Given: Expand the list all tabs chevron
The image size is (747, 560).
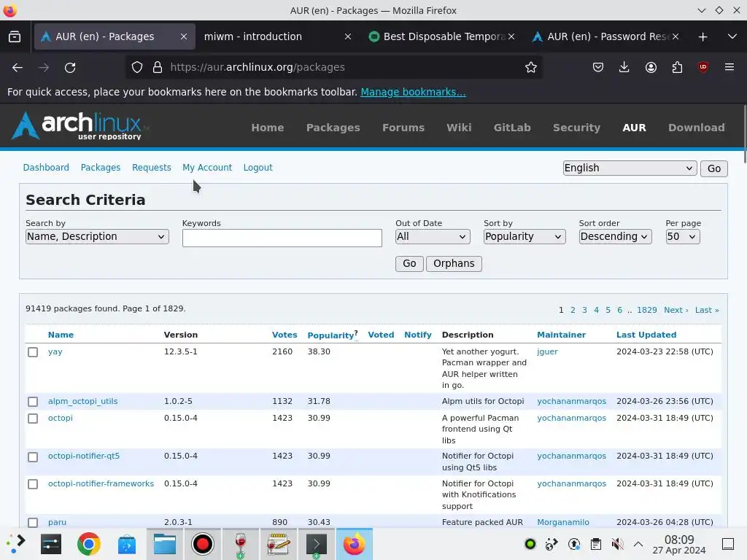Looking at the screenshot, I should [732, 36].
